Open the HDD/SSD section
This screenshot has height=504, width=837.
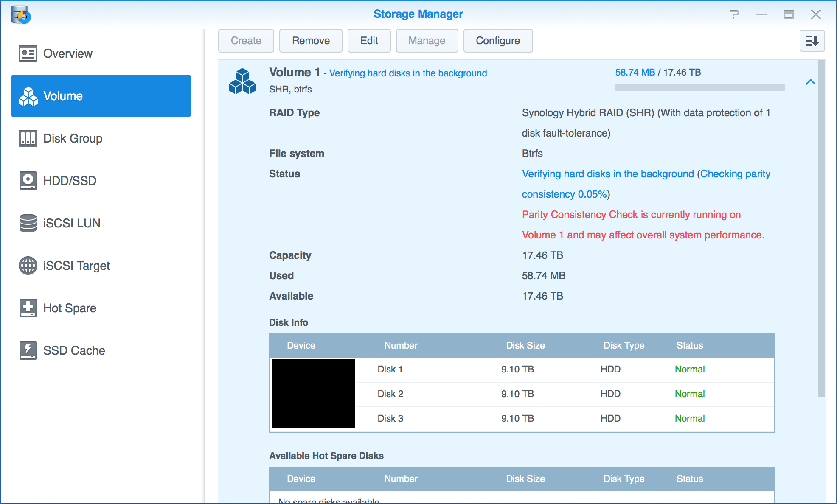tap(101, 181)
